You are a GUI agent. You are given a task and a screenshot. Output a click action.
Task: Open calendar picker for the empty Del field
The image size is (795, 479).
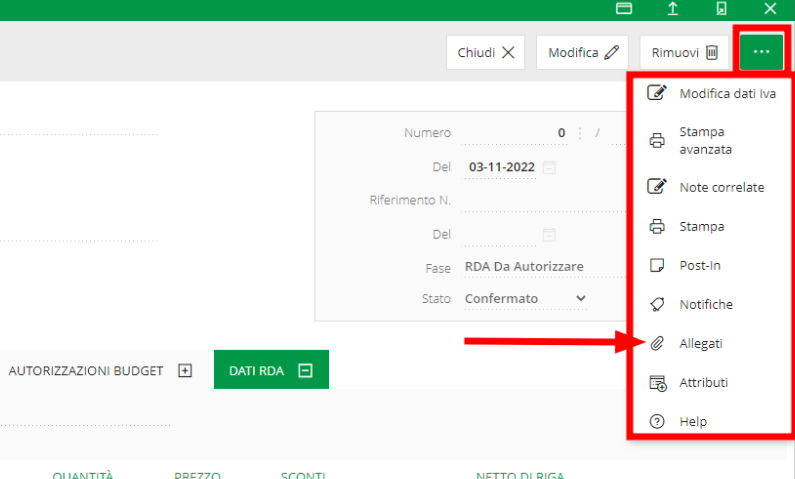pos(549,235)
